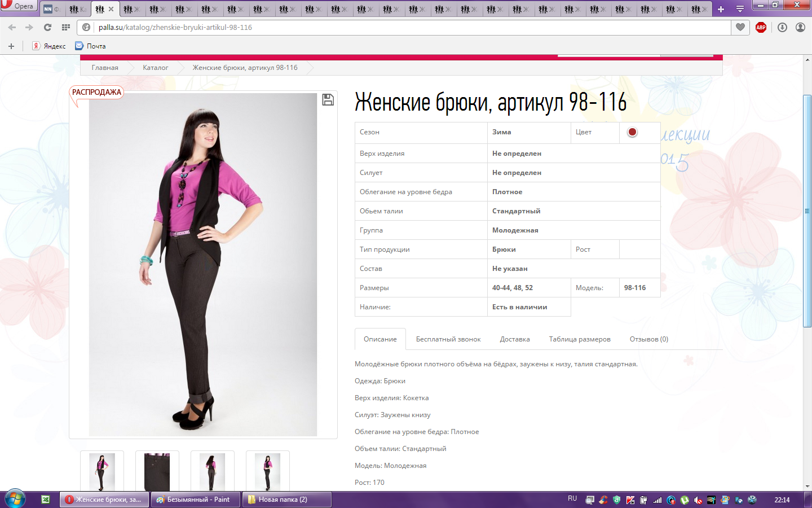
Task: Open the Таблица размеров tab
Action: click(580, 339)
